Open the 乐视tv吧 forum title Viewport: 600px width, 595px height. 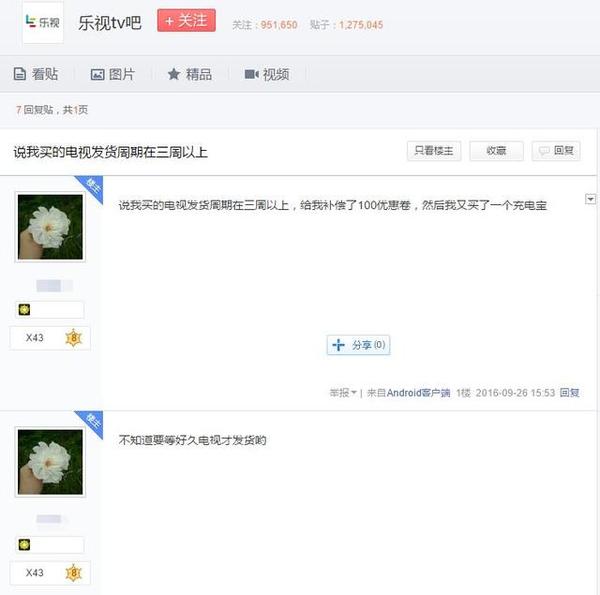point(110,23)
